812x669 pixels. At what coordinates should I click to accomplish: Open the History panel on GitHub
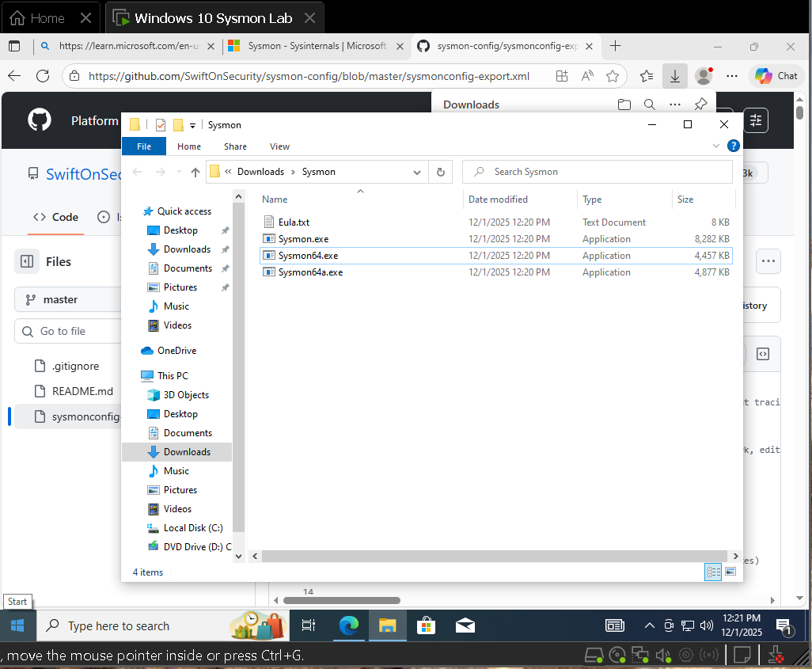(750, 305)
